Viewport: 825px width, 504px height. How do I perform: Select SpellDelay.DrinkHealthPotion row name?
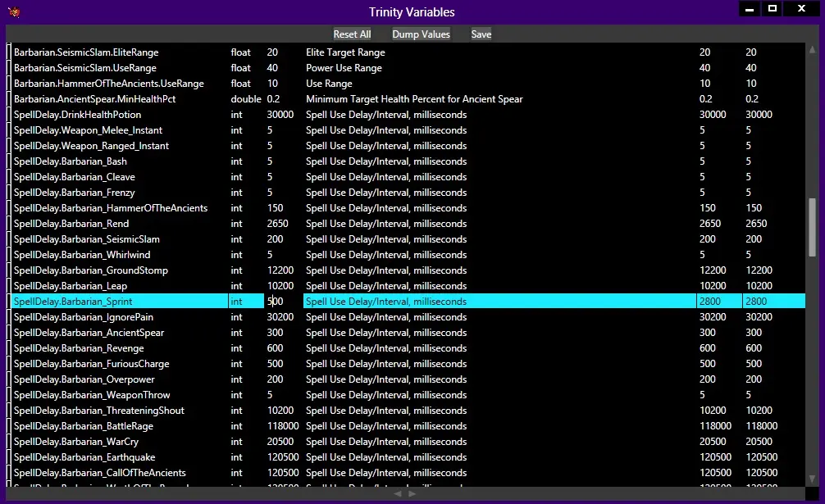tap(77, 115)
